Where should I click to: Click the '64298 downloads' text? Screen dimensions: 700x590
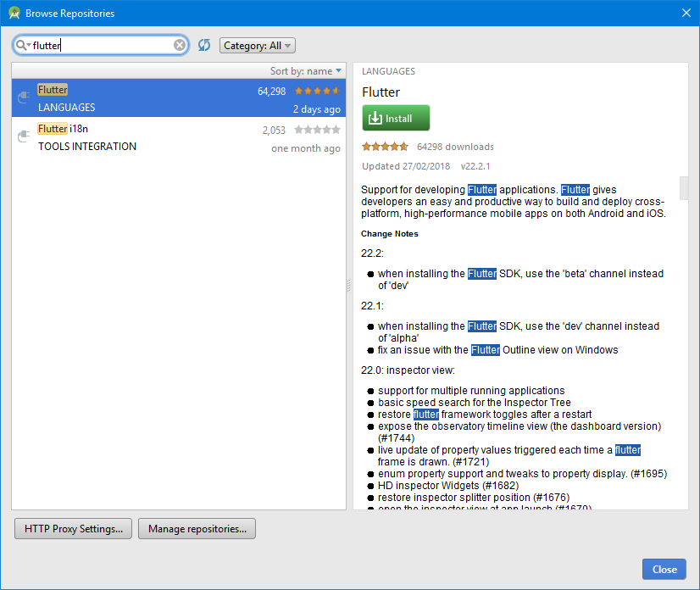click(x=455, y=147)
